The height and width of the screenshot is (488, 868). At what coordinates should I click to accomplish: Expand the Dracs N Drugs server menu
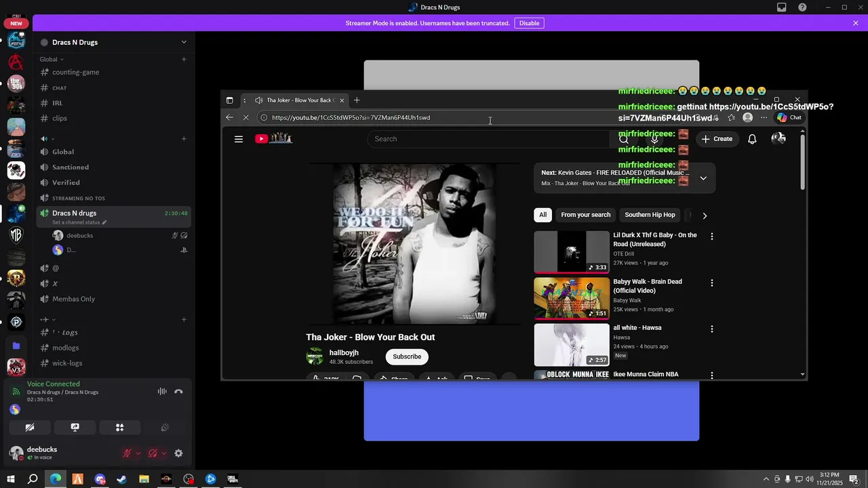click(x=183, y=42)
